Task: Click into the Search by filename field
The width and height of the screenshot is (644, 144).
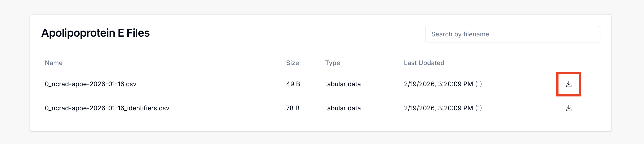Action: point(513,34)
